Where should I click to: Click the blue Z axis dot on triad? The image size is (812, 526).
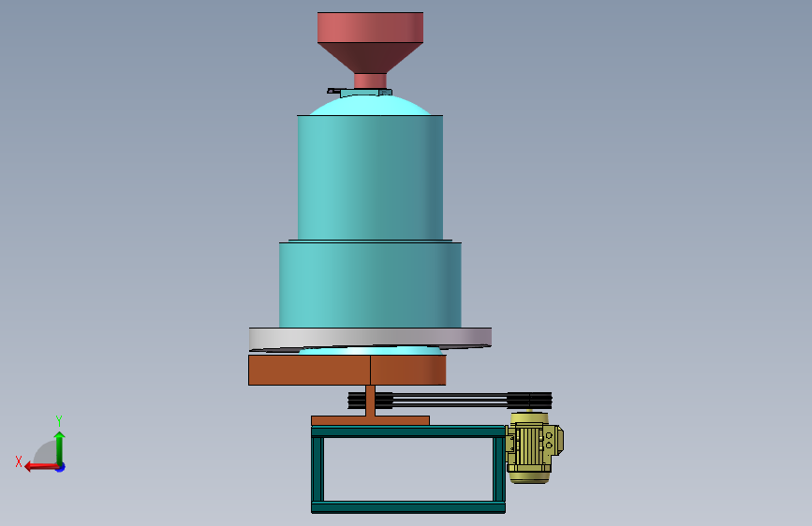[61, 467]
